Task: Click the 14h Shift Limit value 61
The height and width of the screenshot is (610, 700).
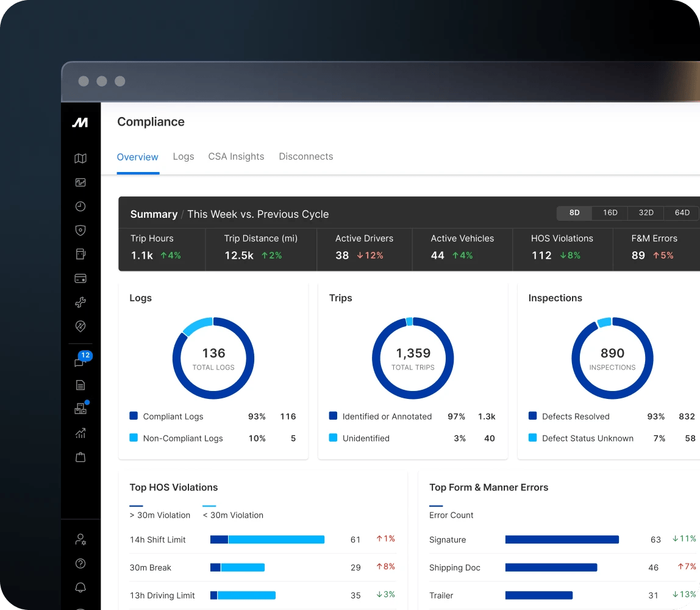Action: tap(356, 540)
